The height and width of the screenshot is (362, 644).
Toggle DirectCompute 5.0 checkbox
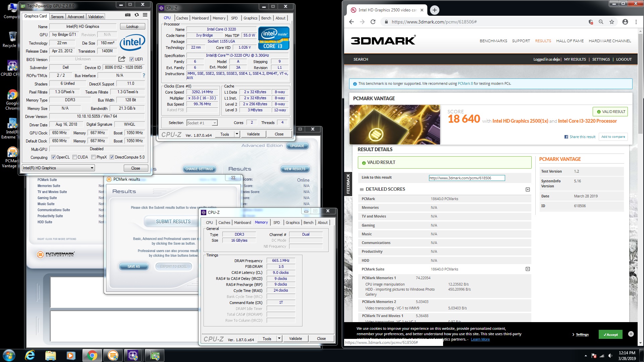112,157
